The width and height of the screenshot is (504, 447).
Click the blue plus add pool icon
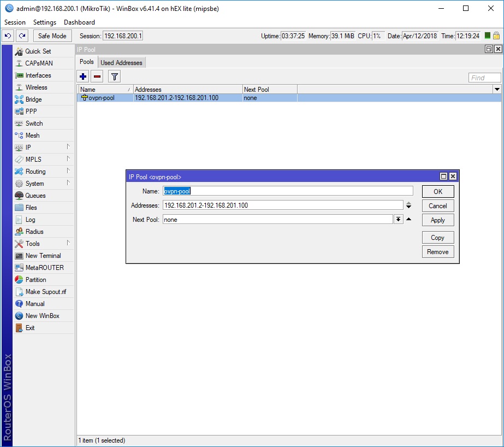point(84,77)
